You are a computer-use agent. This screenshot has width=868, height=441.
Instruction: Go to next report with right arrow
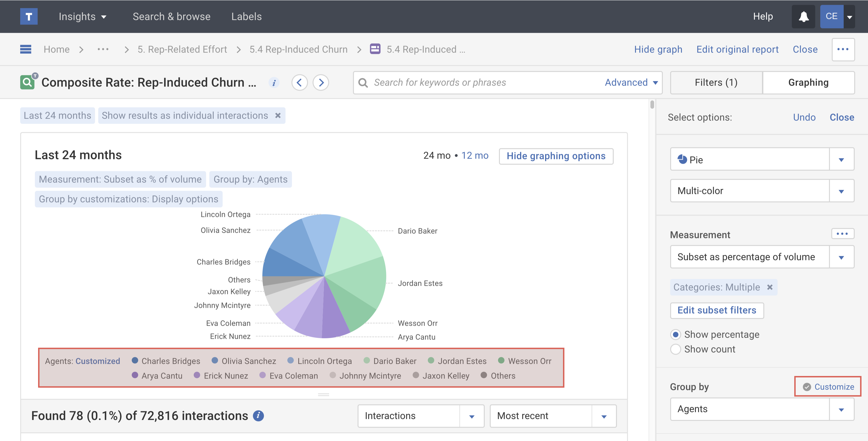321,83
